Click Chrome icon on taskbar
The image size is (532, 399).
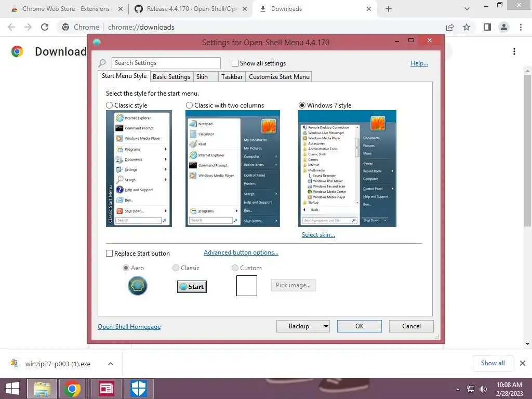coord(72,389)
